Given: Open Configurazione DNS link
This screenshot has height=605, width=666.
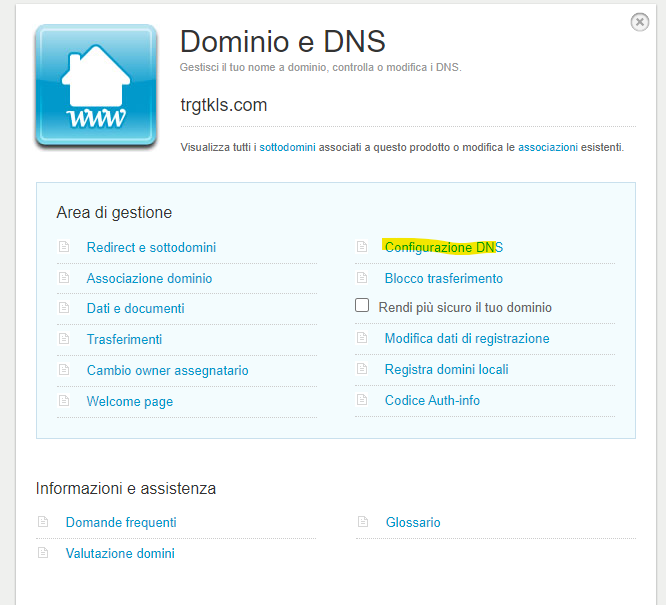Looking at the screenshot, I should coord(443,247).
